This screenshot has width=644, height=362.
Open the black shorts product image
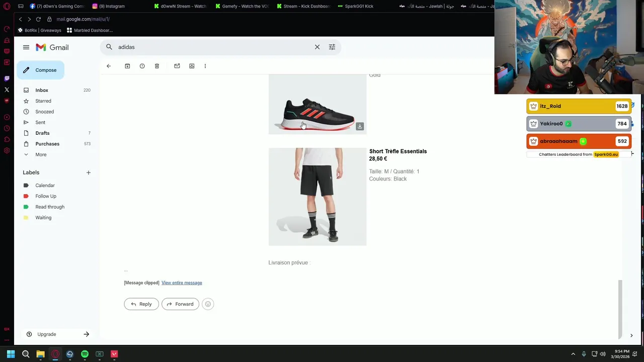click(317, 197)
